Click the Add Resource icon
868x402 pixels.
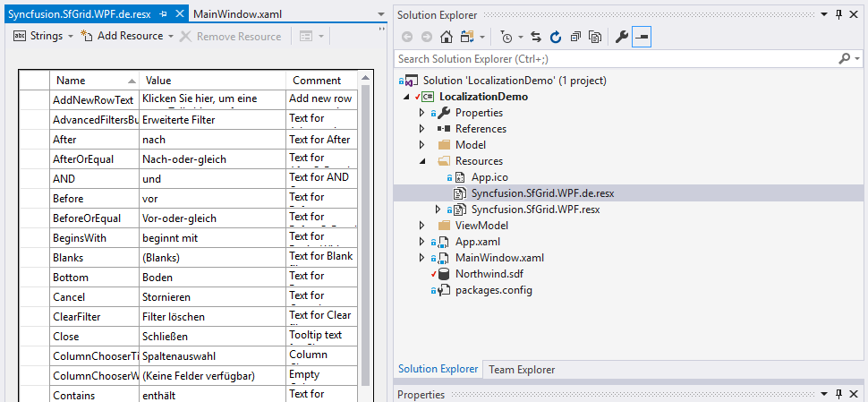pyautogui.click(x=87, y=36)
